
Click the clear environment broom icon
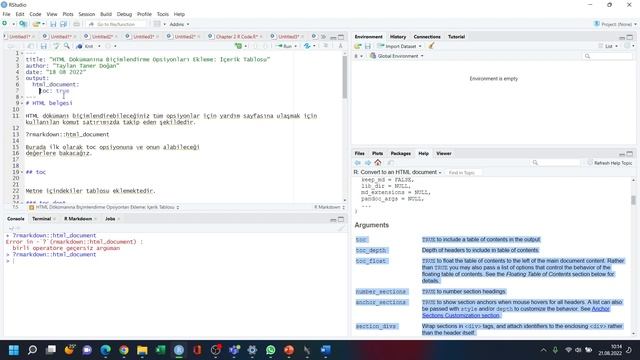(431, 46)
